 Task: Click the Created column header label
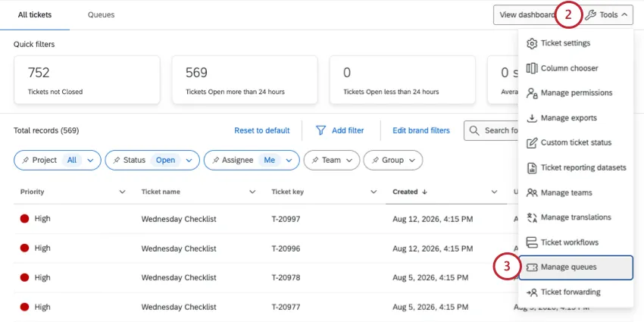point(405,192)
